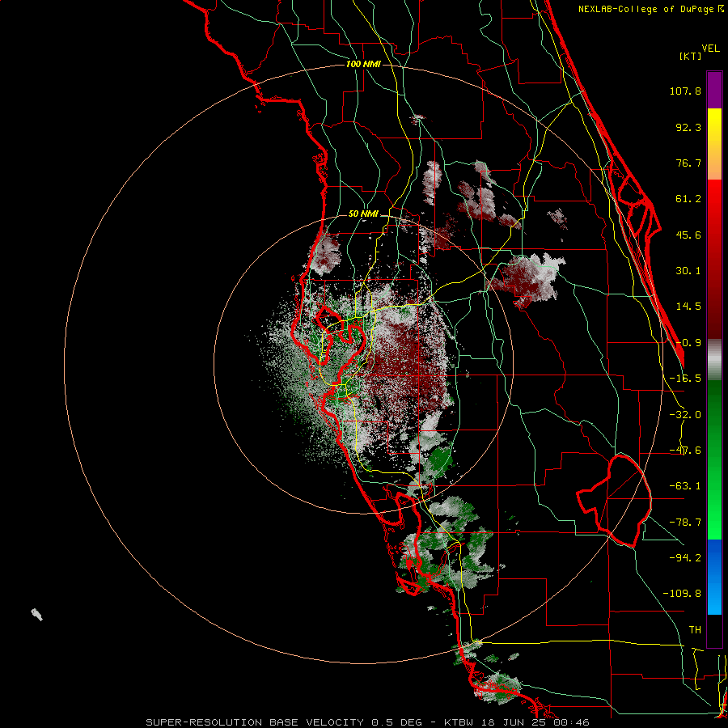Click the VEL legend title
The width and height of the screenshot is (728, 728).
[710, 49]
